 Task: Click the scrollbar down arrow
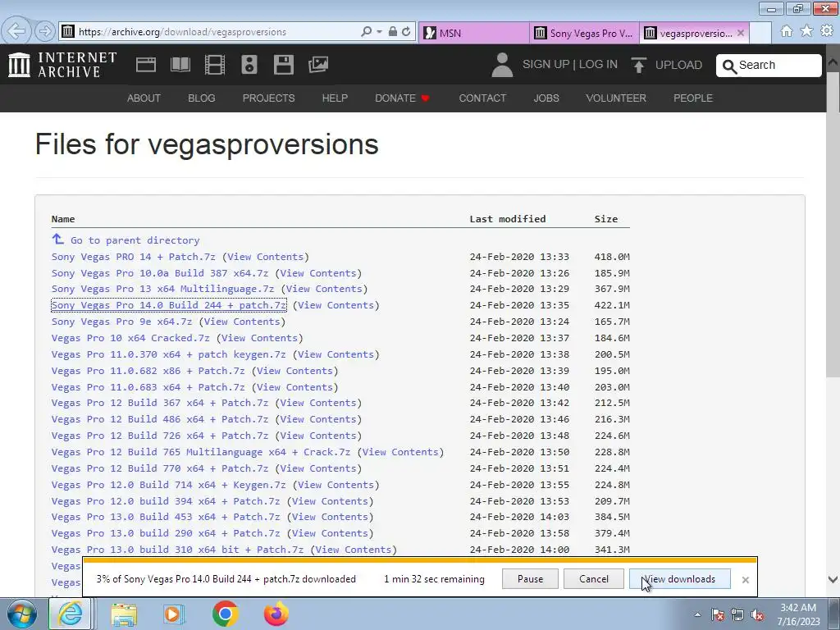(833, 579)
